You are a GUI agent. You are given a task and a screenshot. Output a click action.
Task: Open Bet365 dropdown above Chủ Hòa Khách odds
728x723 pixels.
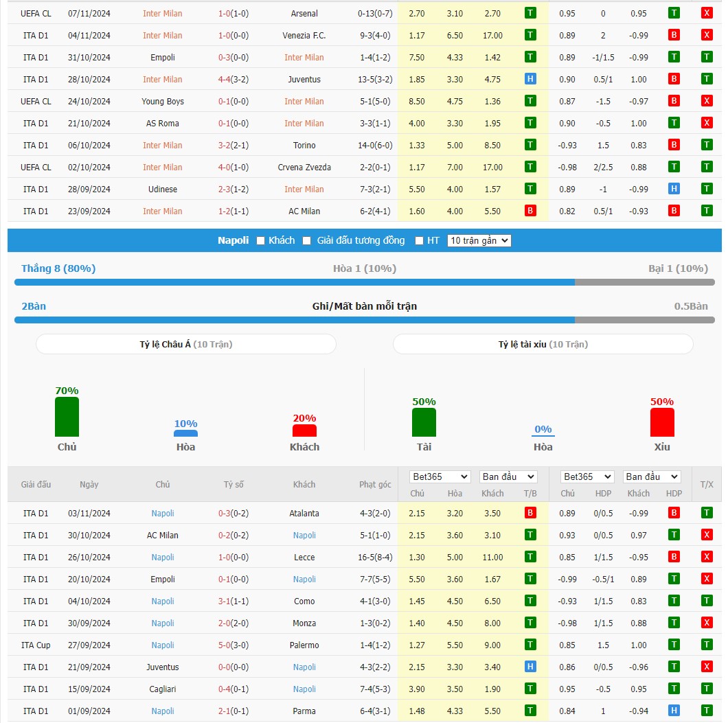click(440, 477)
